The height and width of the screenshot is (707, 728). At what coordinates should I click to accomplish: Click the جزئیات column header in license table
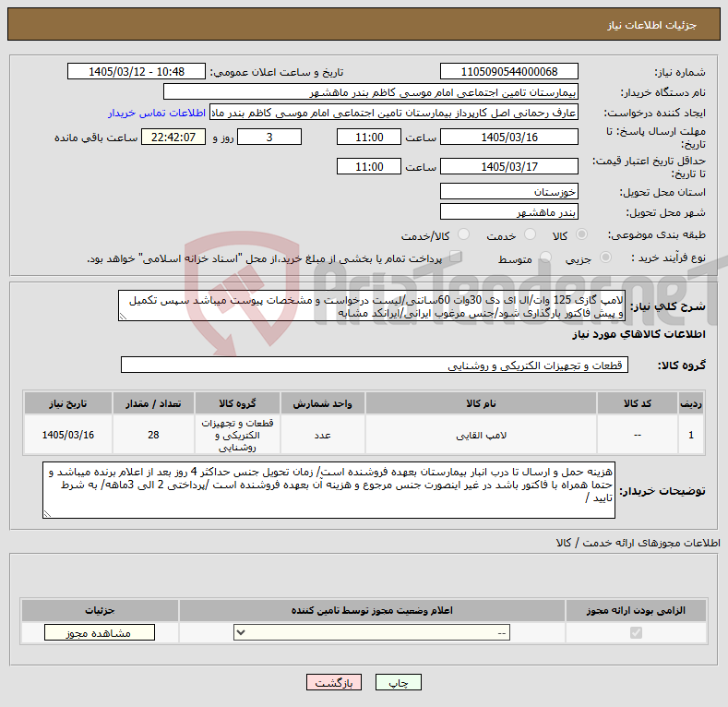coord(100,610)
